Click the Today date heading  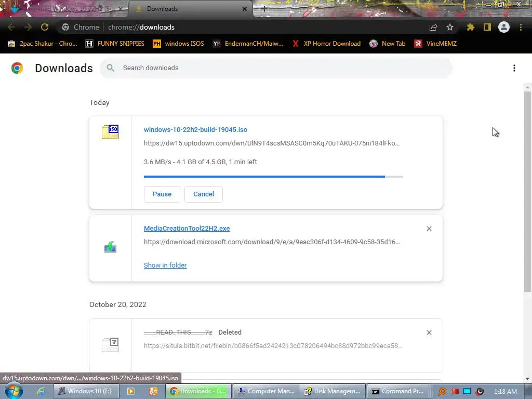point(99,102)
